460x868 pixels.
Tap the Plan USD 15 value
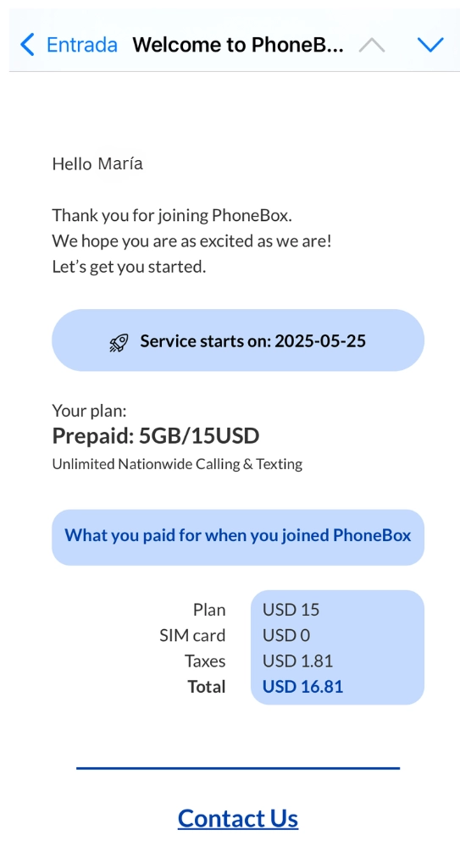click(291, 610)
